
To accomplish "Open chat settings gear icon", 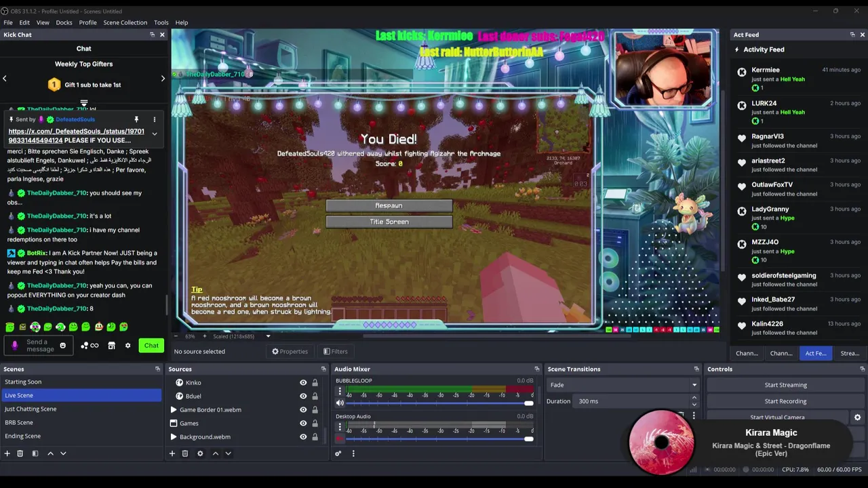I will point(127,346).
